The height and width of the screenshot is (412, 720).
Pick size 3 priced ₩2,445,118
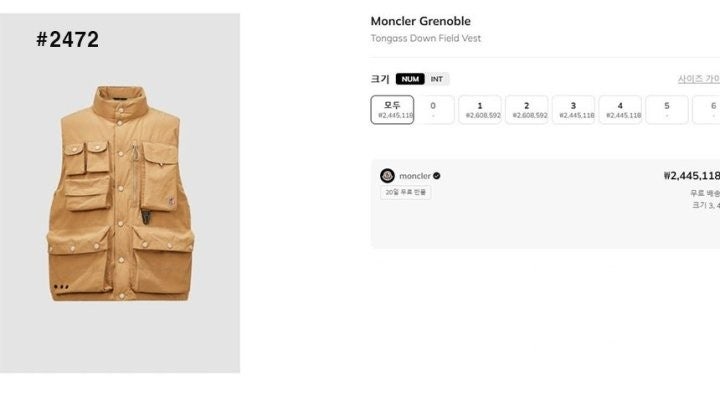pyautogui.click(x=574, y=110)
